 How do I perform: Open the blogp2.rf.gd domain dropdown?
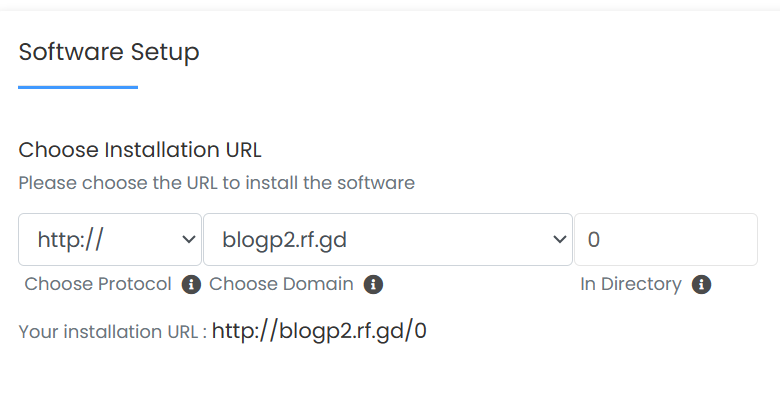click(388, 239)
